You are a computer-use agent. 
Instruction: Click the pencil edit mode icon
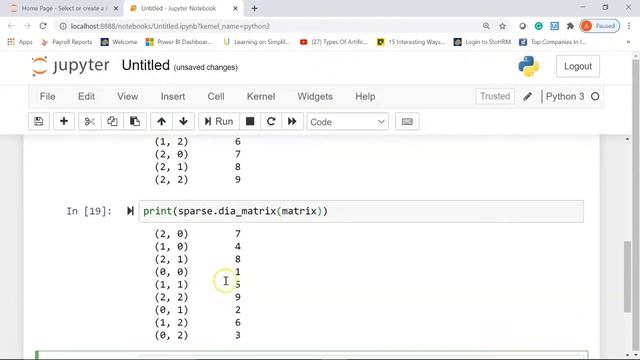pos(528,96)
